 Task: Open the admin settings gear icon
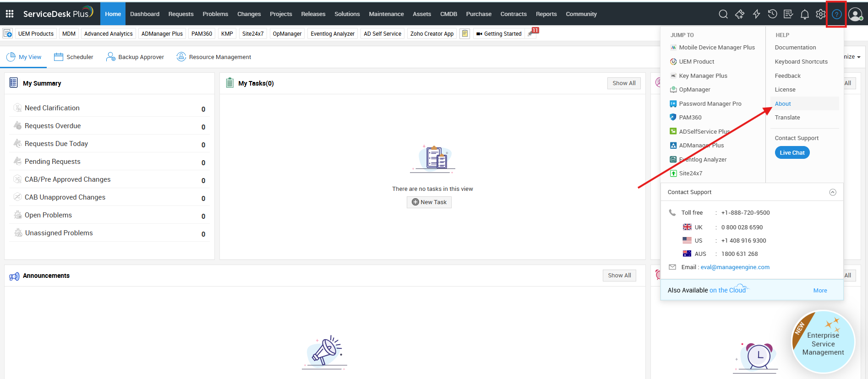click(820, 14)
